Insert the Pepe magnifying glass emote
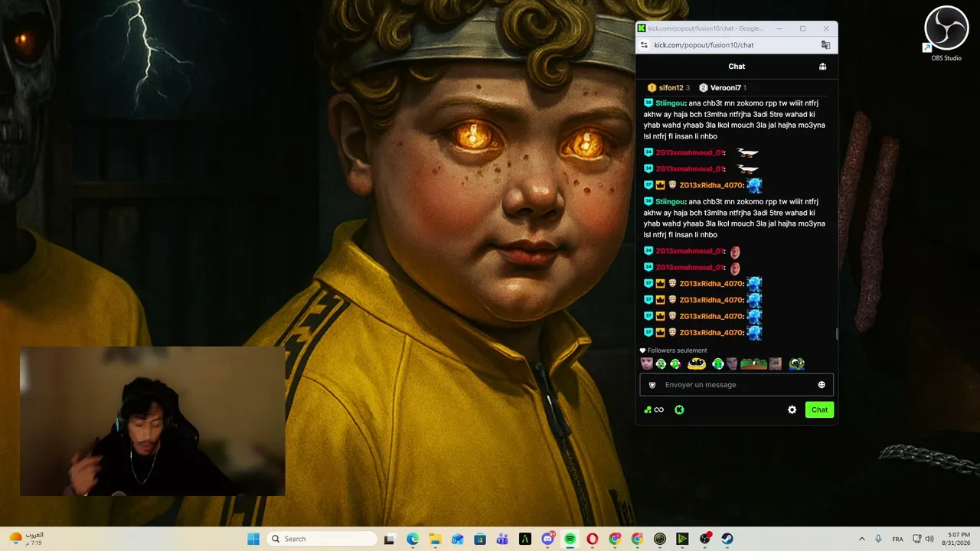 pos(796,364)
